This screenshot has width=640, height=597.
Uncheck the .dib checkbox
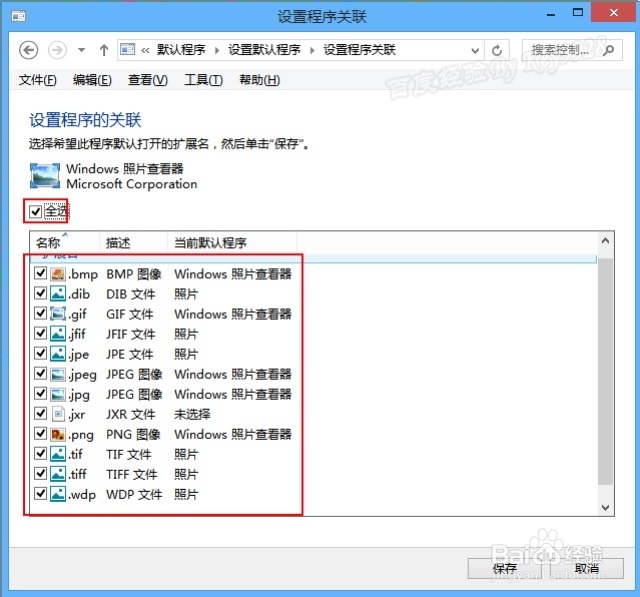(x=40, y=293)
